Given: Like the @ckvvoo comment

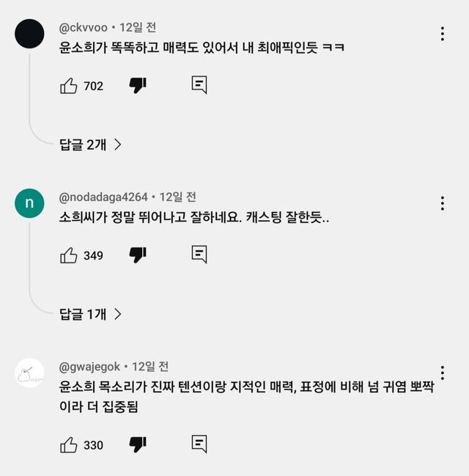Looking at the screenshot, I should click(69, 86).
